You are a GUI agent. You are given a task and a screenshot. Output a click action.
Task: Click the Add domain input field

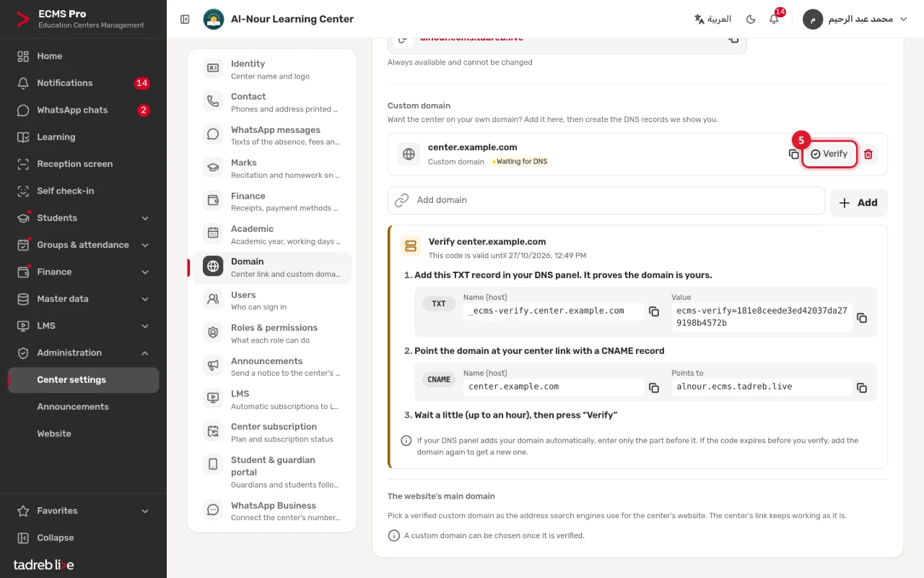(x=606, y=200)
